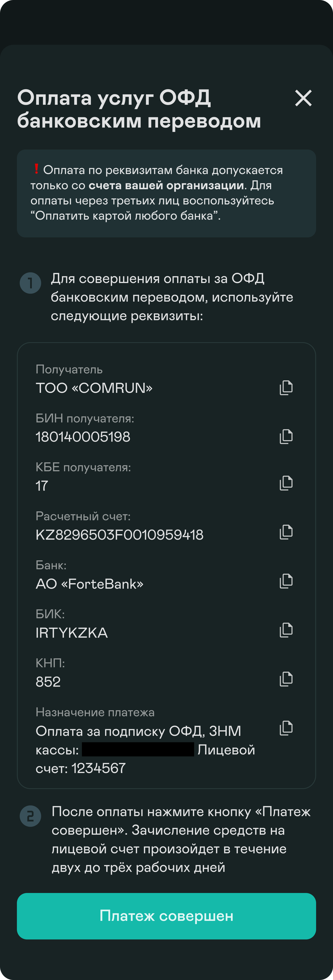Image resolution: width=333 pixels, height=980 pixels.
Task: Copy the БИК code IRTYKZKA
Action: tap(286, 630)
